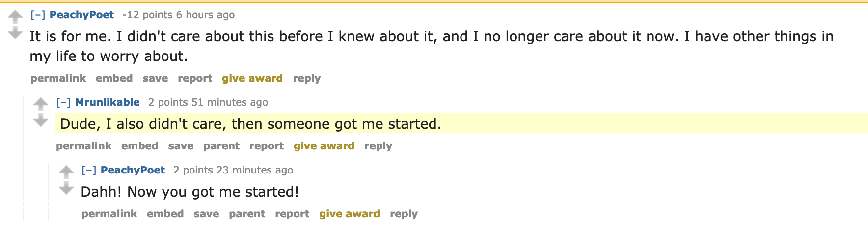The height and width of the screenshot is (230, 868).
Task: Upvote PeachyPoet's top comment
Action: (x=15, y=17)
